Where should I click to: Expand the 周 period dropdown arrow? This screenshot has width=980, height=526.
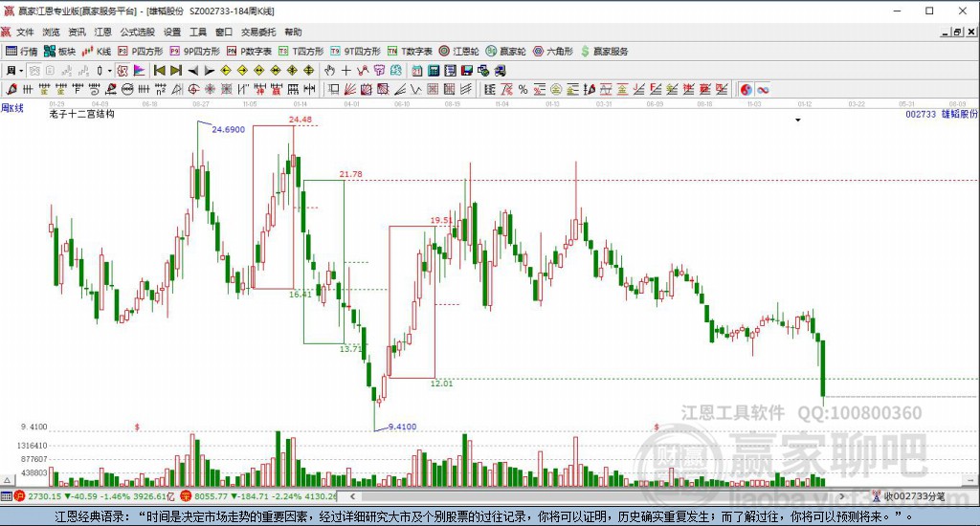click(21, 71)
